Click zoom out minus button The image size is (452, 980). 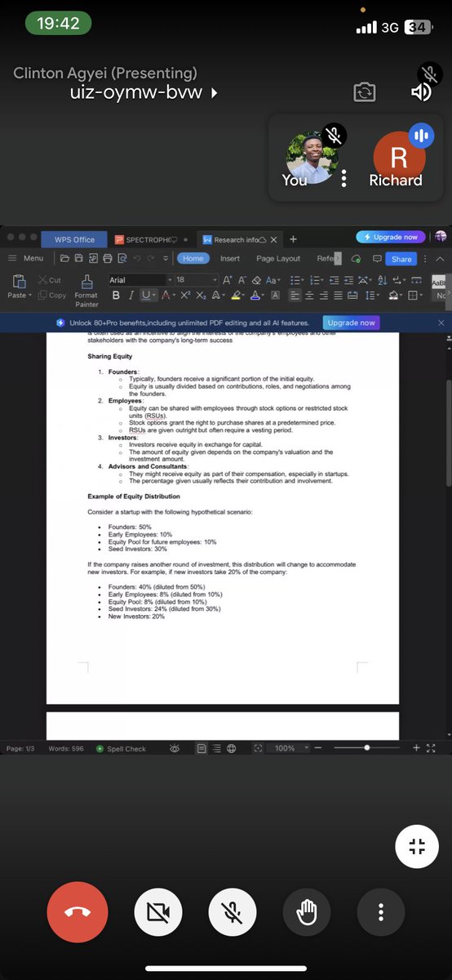pyautogui.click(x=318, y=748)
